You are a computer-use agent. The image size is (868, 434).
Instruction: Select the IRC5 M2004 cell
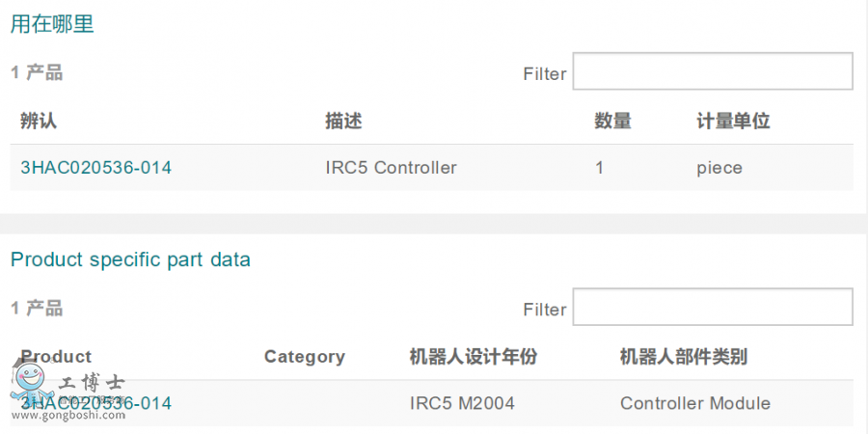pyautogui.click(x=462, y=403)
